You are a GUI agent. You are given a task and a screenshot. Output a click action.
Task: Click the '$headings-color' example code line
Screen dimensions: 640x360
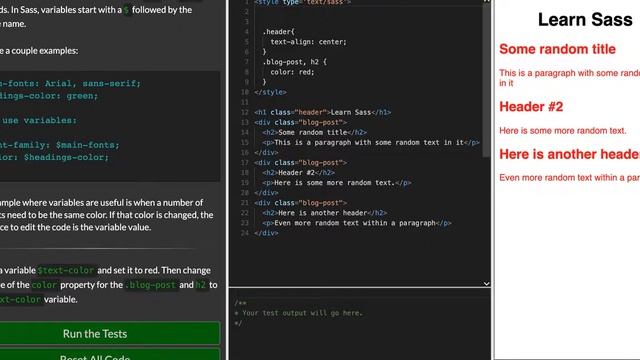55,157
